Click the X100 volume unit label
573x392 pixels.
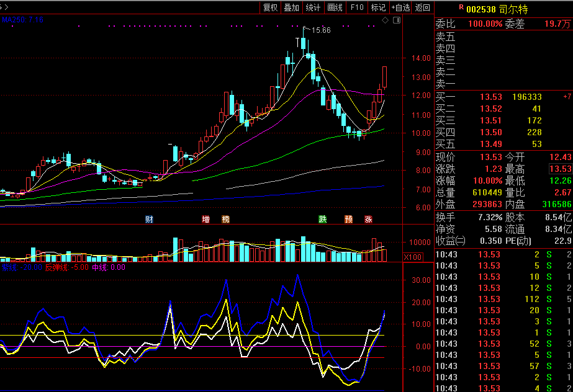click(x=413, y=257)
